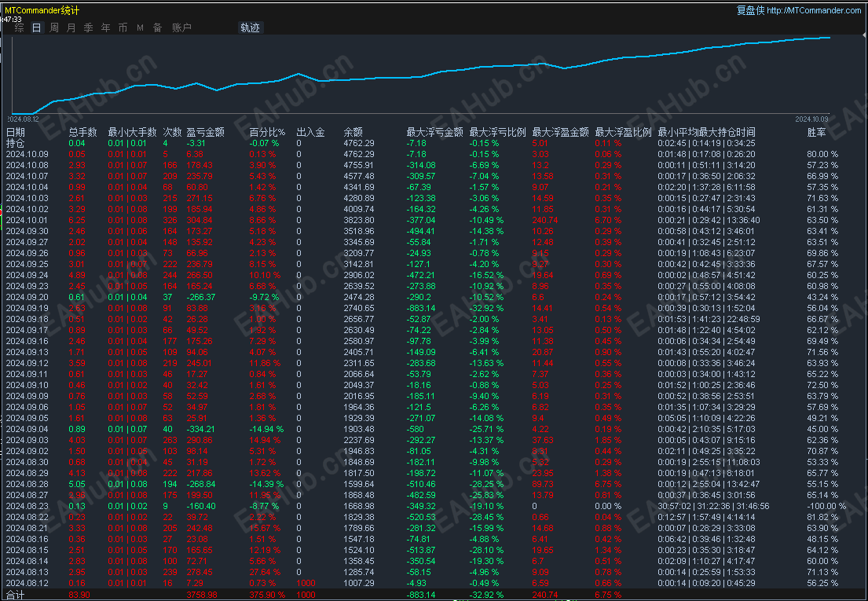The image size is (868, 601).
Task: Open the 备 notes tab
Action: (x=157, y=27)
